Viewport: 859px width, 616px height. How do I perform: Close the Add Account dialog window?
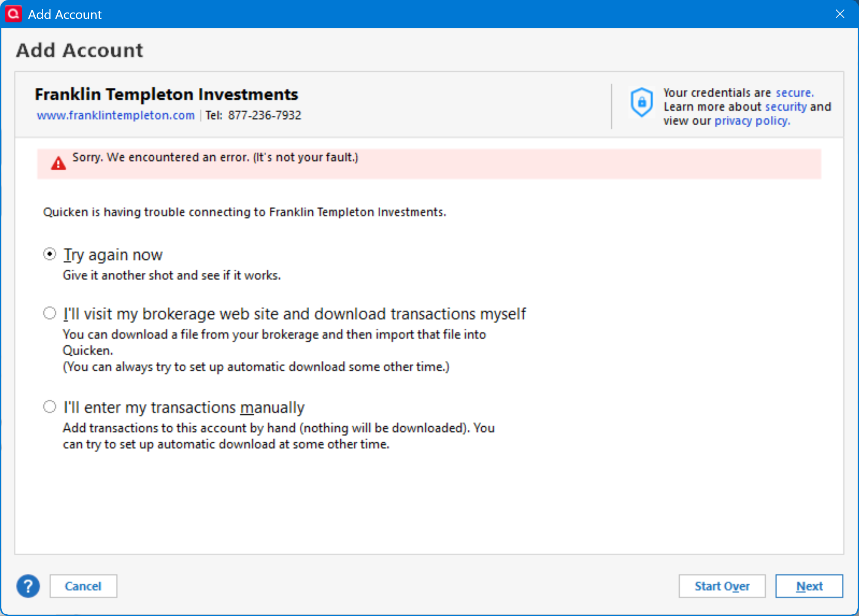point(840,14)
